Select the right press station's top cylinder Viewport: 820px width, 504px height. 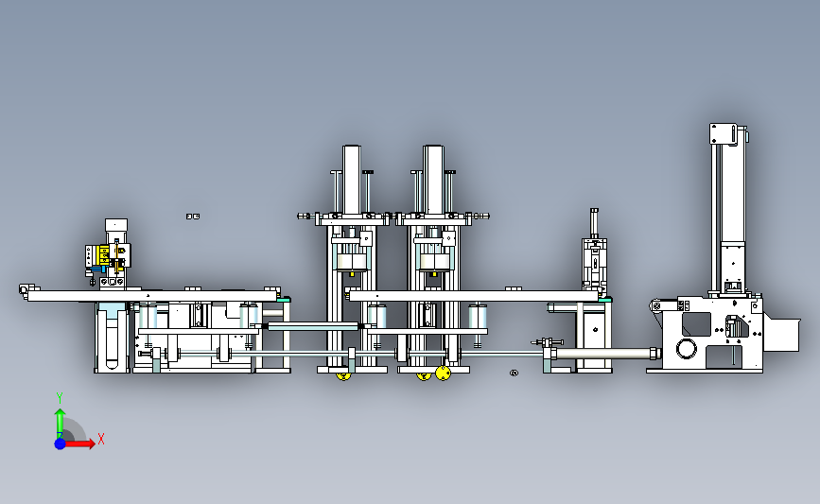click(x=433, y=180)
